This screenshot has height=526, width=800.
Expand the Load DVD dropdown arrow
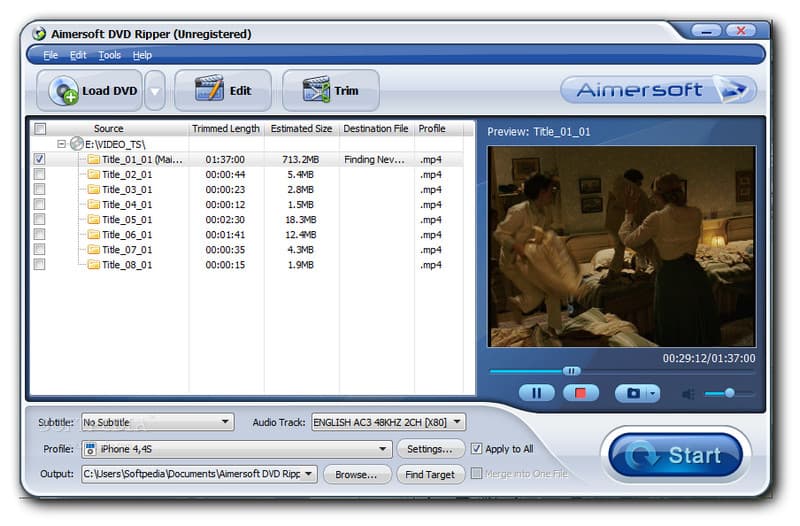tap(155, 91)
